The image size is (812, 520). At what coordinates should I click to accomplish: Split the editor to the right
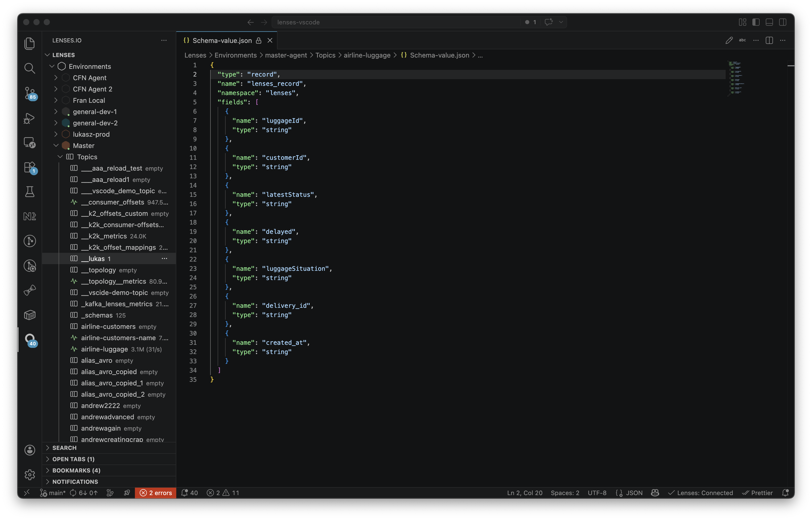coord(769,40)
